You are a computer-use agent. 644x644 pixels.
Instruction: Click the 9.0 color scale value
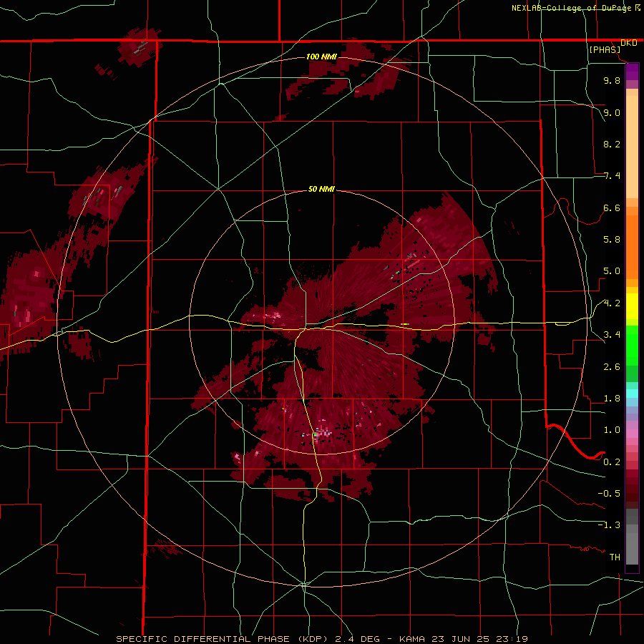point(612,112)
